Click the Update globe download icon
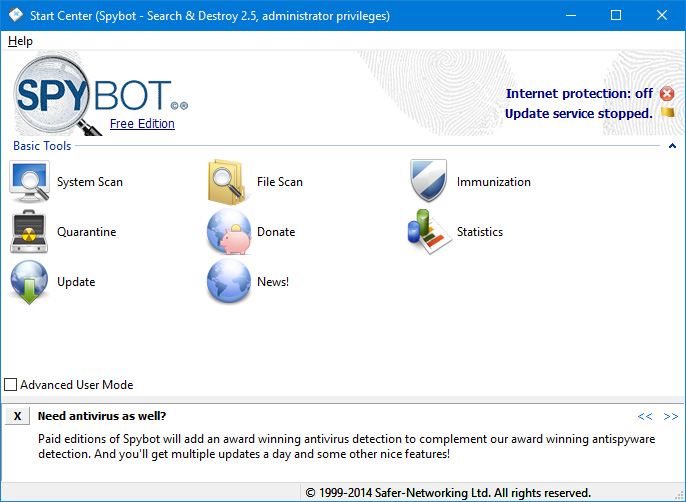Viewport: 686px width, 502px height. (x=29, y=282)
